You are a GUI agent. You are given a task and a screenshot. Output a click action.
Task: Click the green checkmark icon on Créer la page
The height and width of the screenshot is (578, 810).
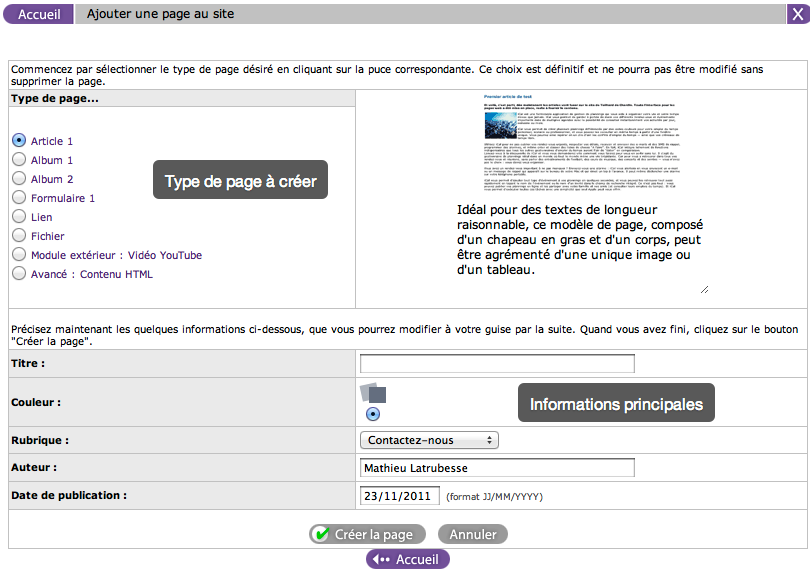(x=321, y=535)
